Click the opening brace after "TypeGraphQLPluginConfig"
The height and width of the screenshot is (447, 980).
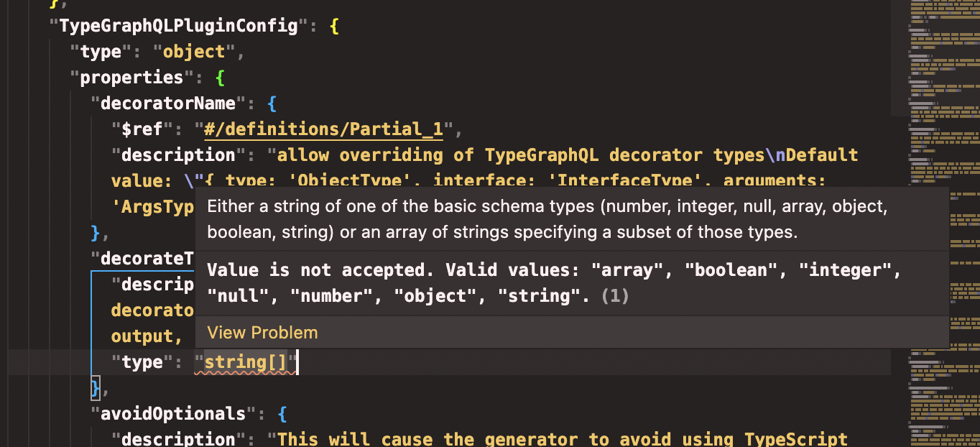pos(334,27)
